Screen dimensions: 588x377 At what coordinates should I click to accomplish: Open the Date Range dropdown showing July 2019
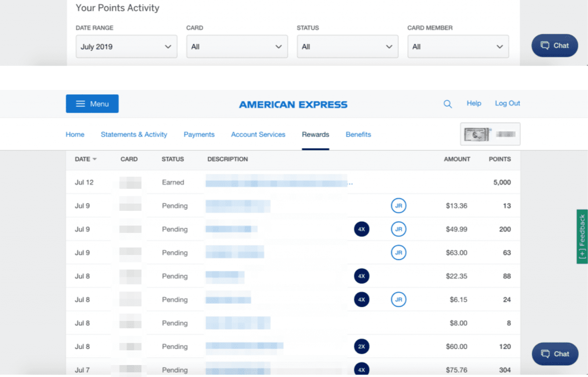tap(126, 46)
